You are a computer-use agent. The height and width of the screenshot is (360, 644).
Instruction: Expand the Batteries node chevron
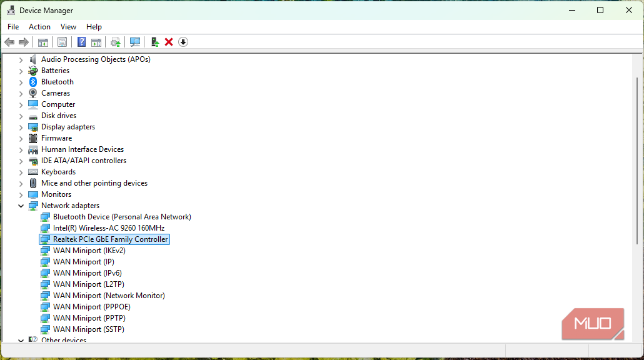click(21, 71)
